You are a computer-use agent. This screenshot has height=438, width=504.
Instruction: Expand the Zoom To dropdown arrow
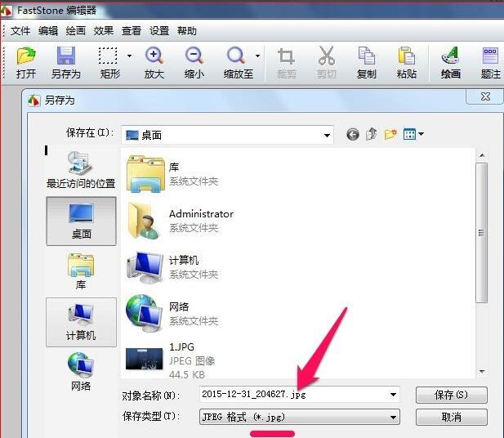click(258, 56)
